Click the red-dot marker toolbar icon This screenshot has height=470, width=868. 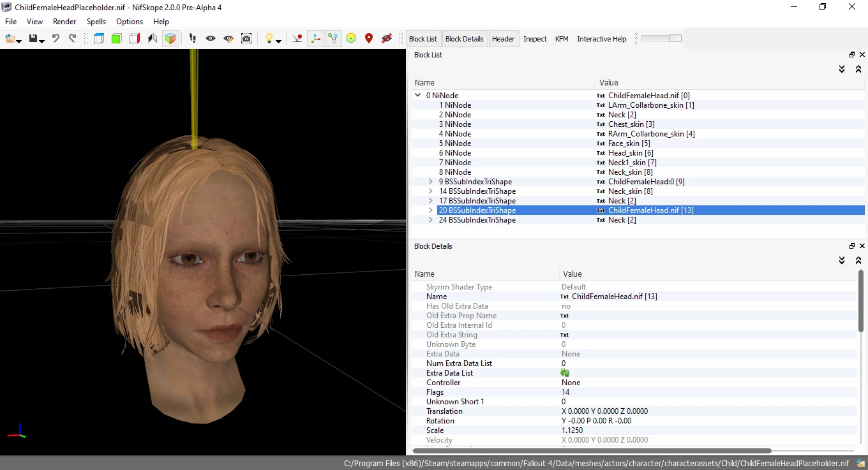(297, 39)
